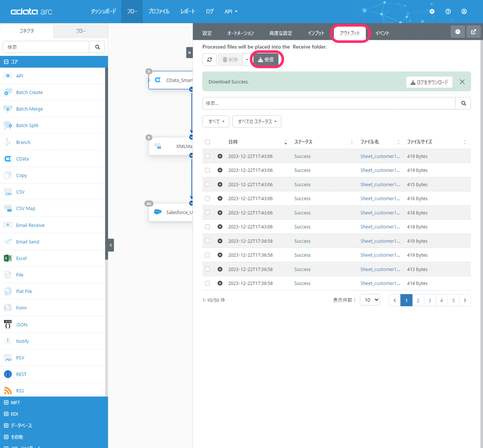Open the Sheet_customer file link with 415 bytes

pos(380,184)
